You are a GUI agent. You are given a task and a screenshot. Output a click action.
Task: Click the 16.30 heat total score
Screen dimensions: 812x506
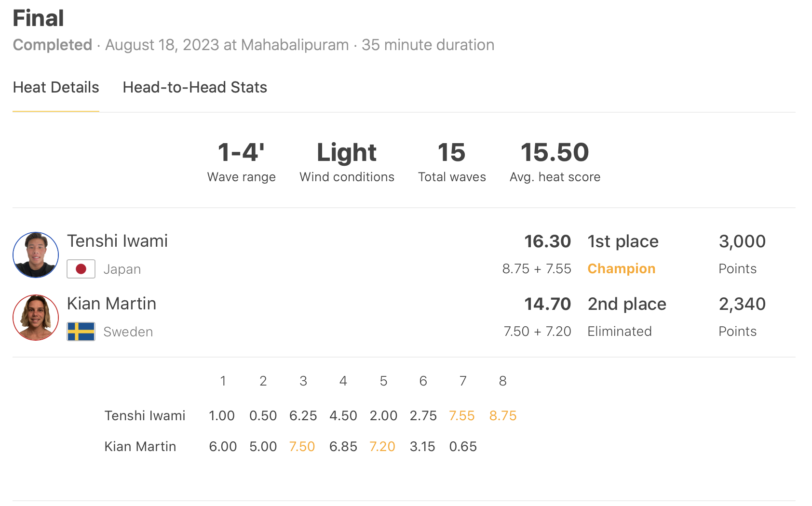click(547, 241)
